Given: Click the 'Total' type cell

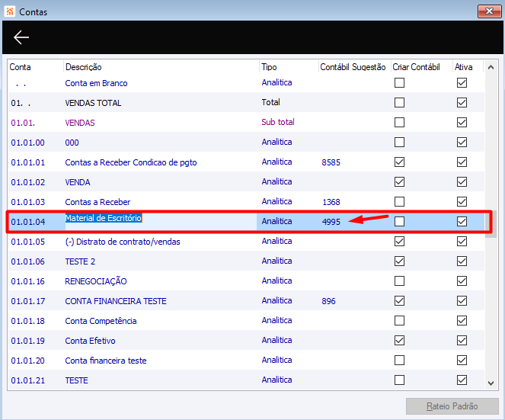Looking at the screenshot, I should pyautogui.click(x=270, y=102).
